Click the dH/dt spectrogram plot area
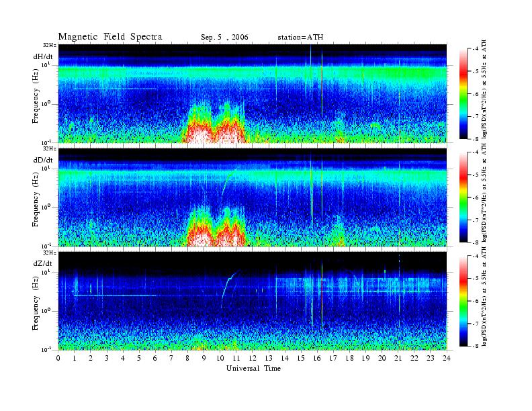 coord(253,93)
